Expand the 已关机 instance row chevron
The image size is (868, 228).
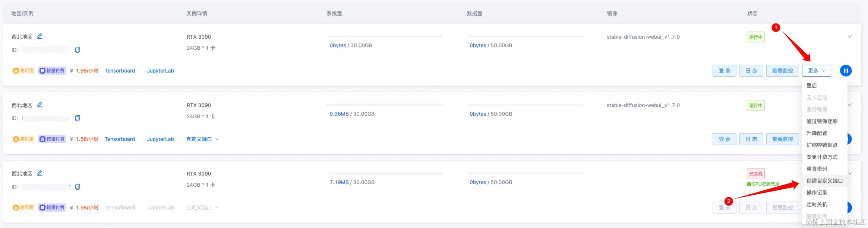[850, 173]
